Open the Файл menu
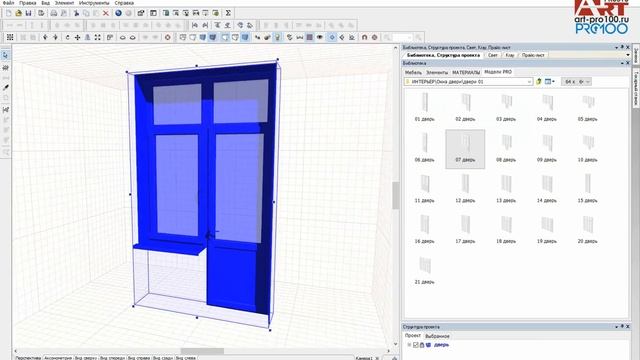The height and width of the screenshot is (360, 640). [8, 3]
